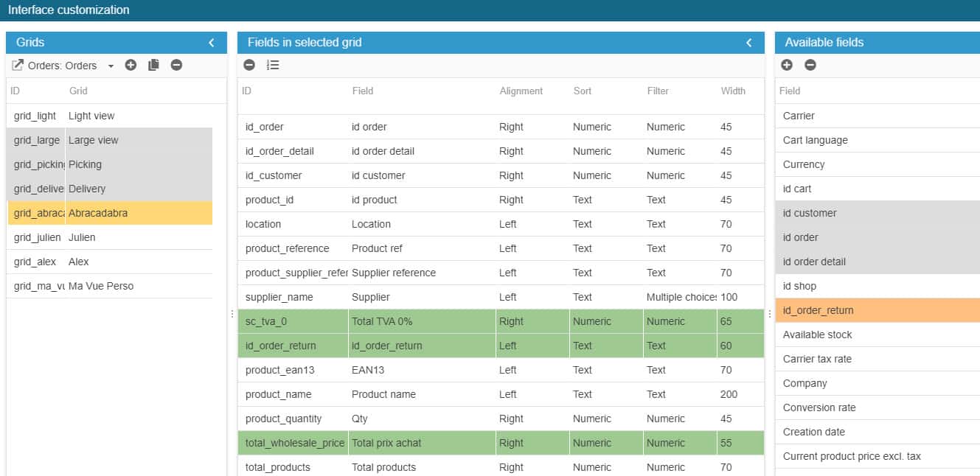Select the total_wholesale_price field row
Image resolution: width=980 pixels, height=476 pixels.
[294, 443]
